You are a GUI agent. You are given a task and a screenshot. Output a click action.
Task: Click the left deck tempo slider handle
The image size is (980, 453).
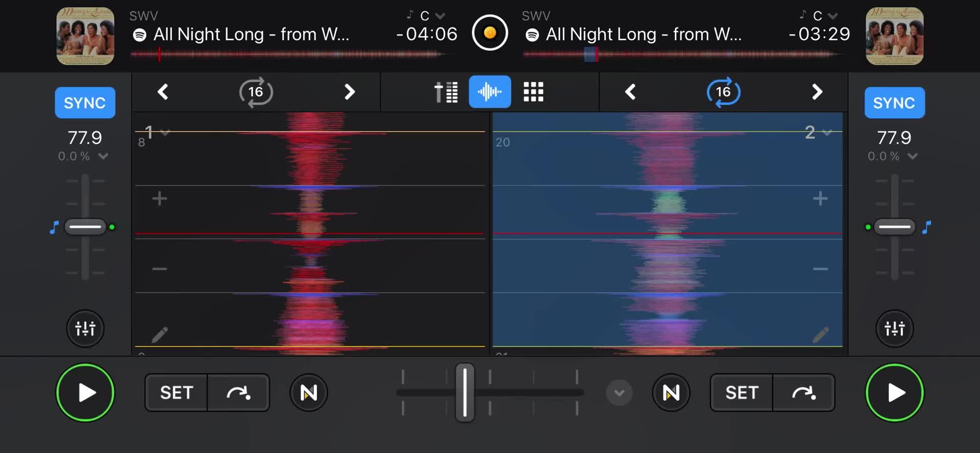pyautogui.click(x=85, y=226)
